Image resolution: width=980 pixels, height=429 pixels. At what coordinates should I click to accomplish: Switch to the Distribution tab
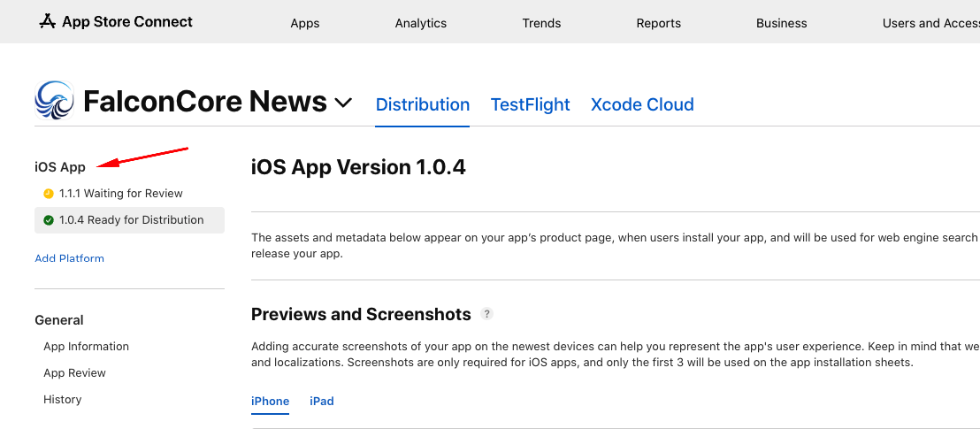click(x=422, y=104)
